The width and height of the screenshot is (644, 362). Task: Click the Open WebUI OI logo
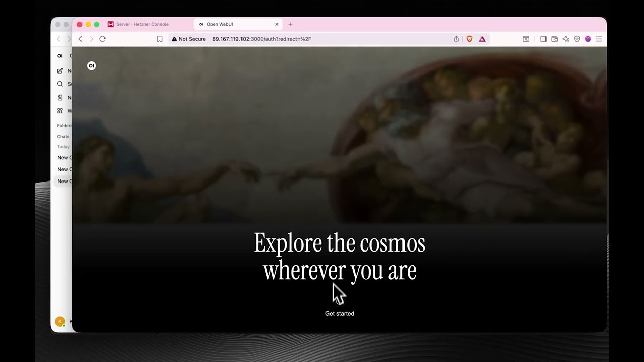[x=91, y=65]
